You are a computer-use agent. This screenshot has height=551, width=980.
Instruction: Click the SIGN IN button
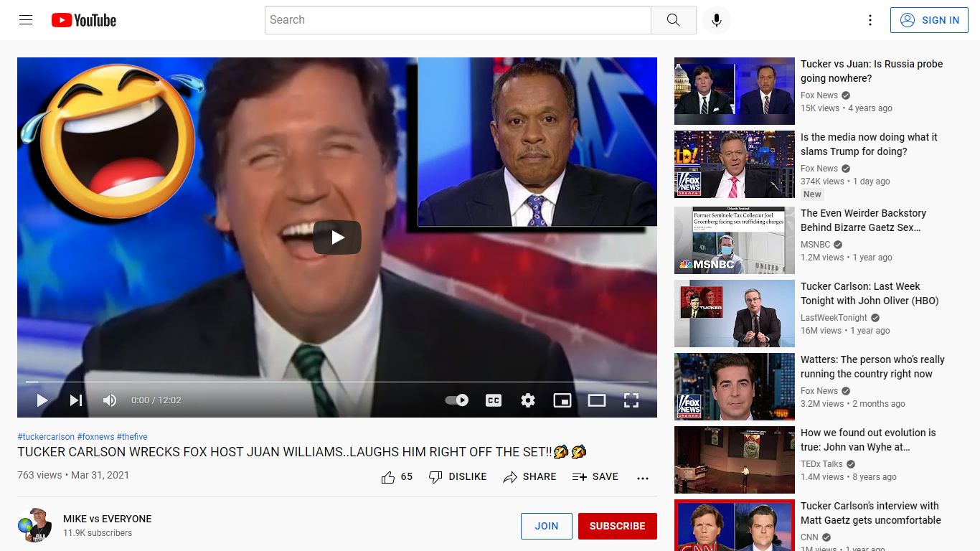coord(929,20)
